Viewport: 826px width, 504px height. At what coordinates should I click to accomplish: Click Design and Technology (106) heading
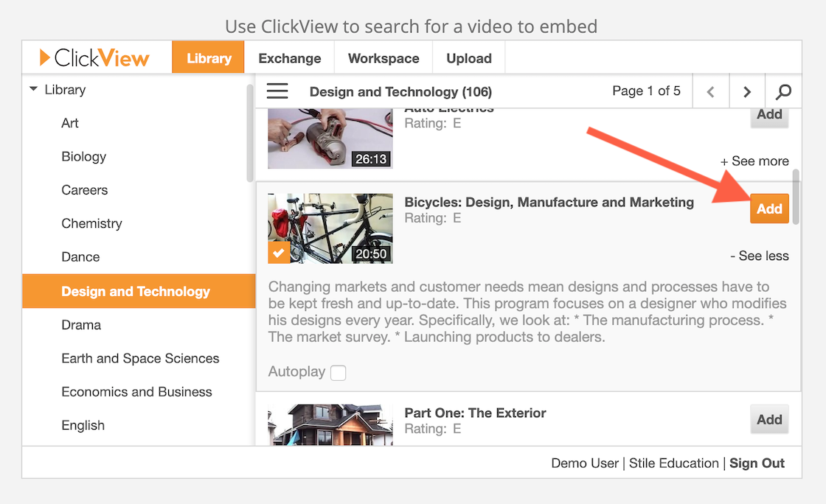pos(400,92)
